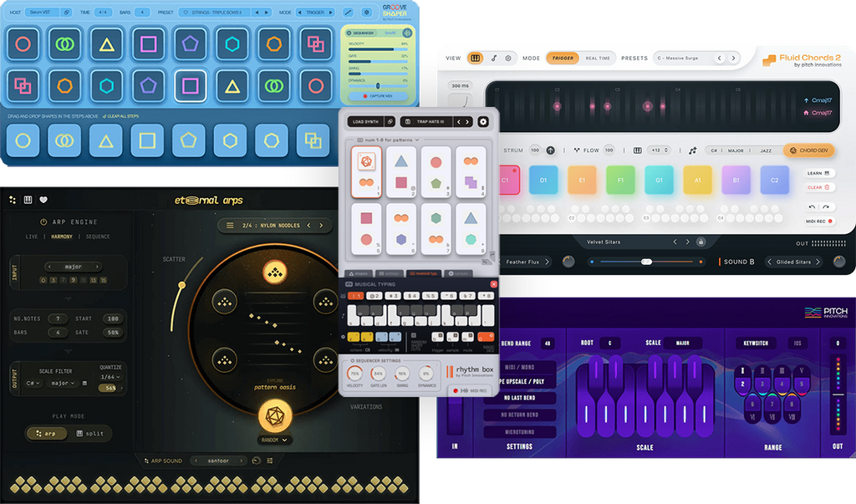Select the circle shape in Groove Shaper palette
Screen dimensions: 856x504
23,141
